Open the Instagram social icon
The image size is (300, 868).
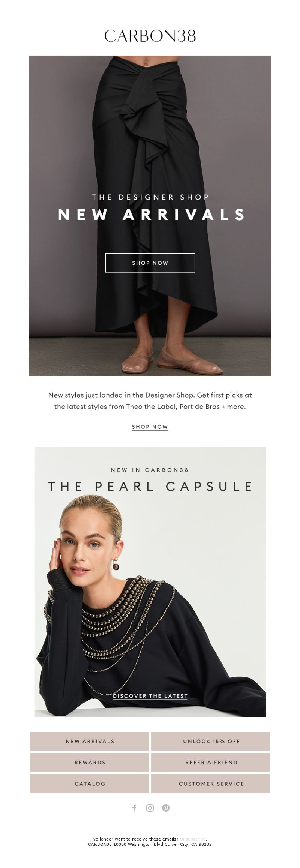150,808
